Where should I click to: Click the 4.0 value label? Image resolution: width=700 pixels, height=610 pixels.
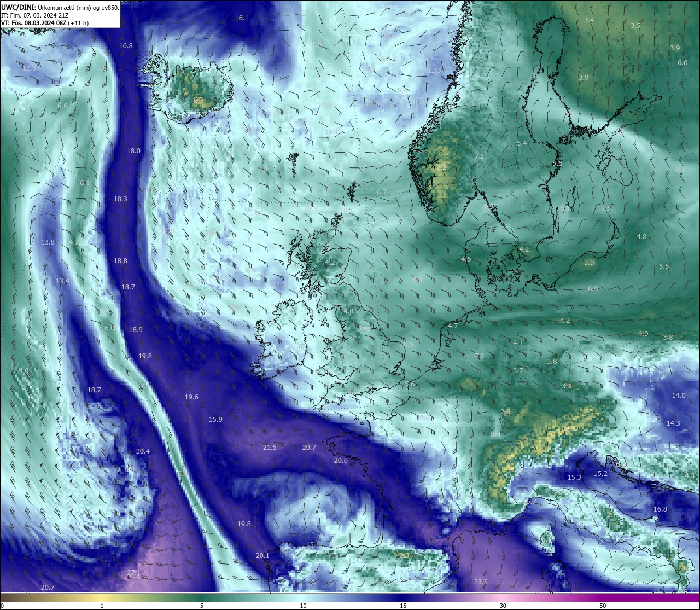click(643, 334)
